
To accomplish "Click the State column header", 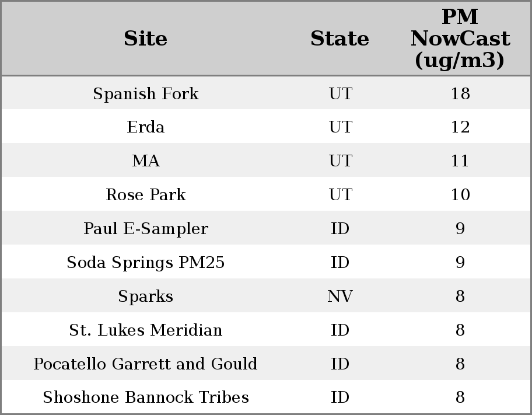I will [339, 39].
